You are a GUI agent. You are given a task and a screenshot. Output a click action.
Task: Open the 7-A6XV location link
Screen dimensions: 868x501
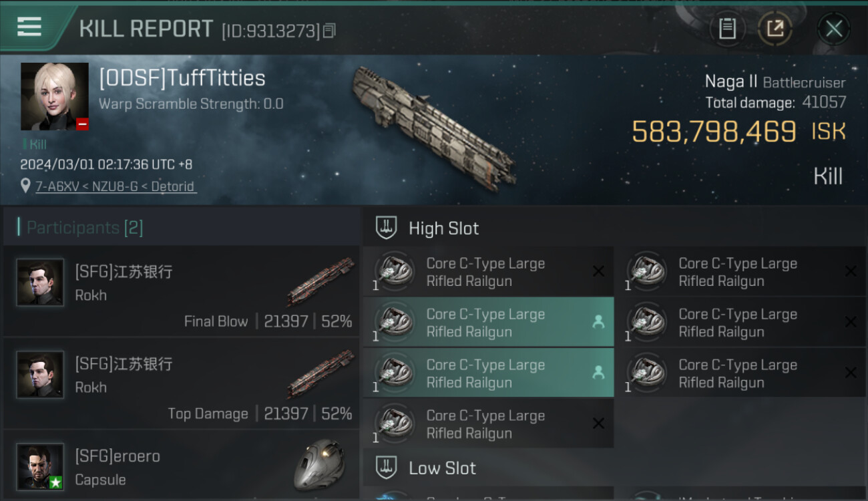click(x=116, y=186)
